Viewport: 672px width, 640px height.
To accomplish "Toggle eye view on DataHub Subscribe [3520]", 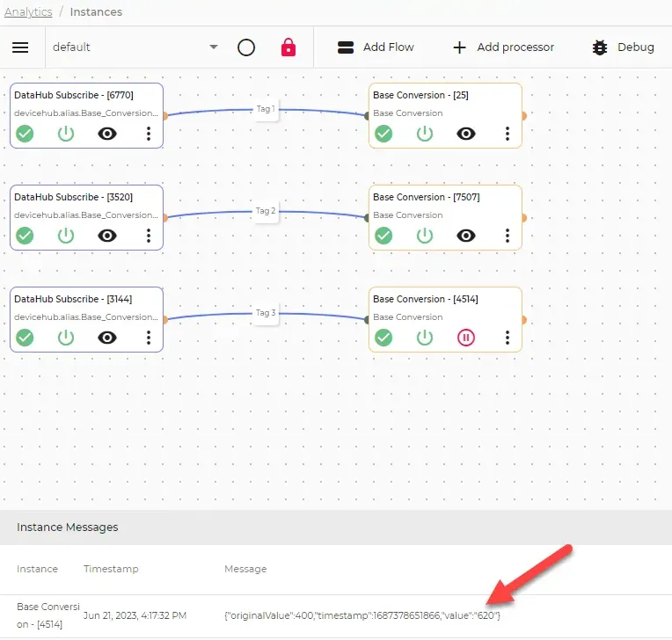I will (x=107, y=236).
